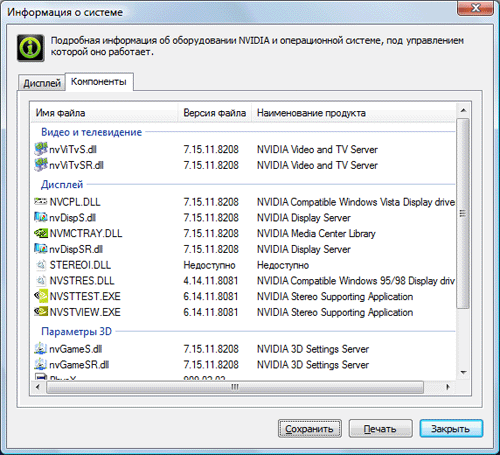Select the STEREOI.DLL file name
Image resolution: width=500 pixels, height=455 pixels.
pyautogui.click(x=80, y=265)
